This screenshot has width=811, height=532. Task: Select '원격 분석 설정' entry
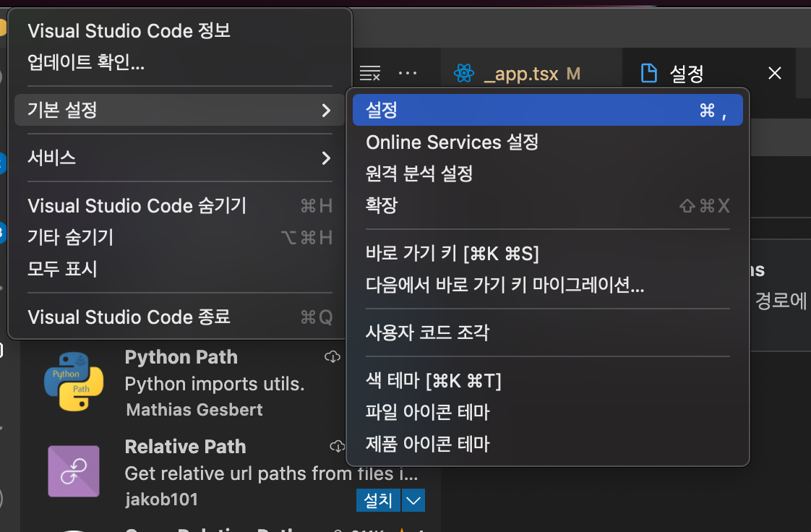548,173
